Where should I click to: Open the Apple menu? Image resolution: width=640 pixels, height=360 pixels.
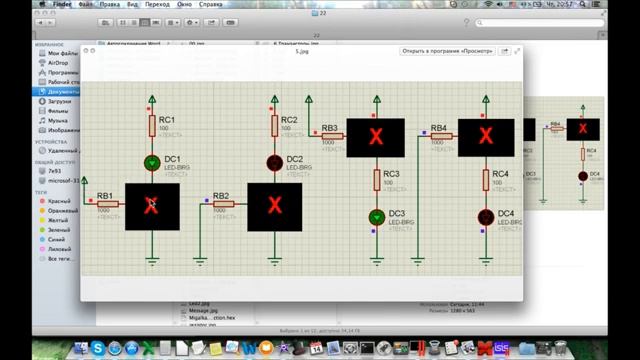point(42,4)
